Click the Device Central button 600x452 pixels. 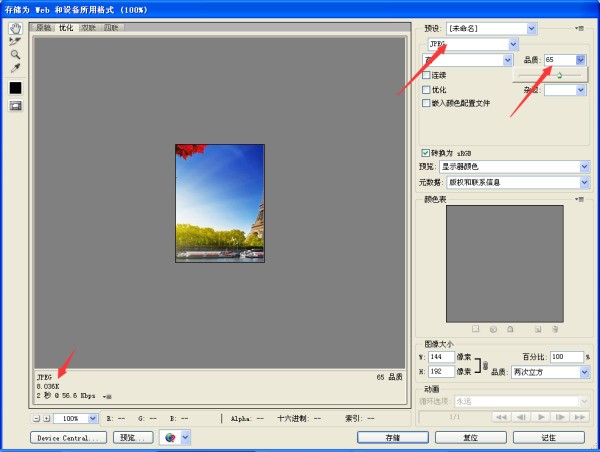point(69,438)
